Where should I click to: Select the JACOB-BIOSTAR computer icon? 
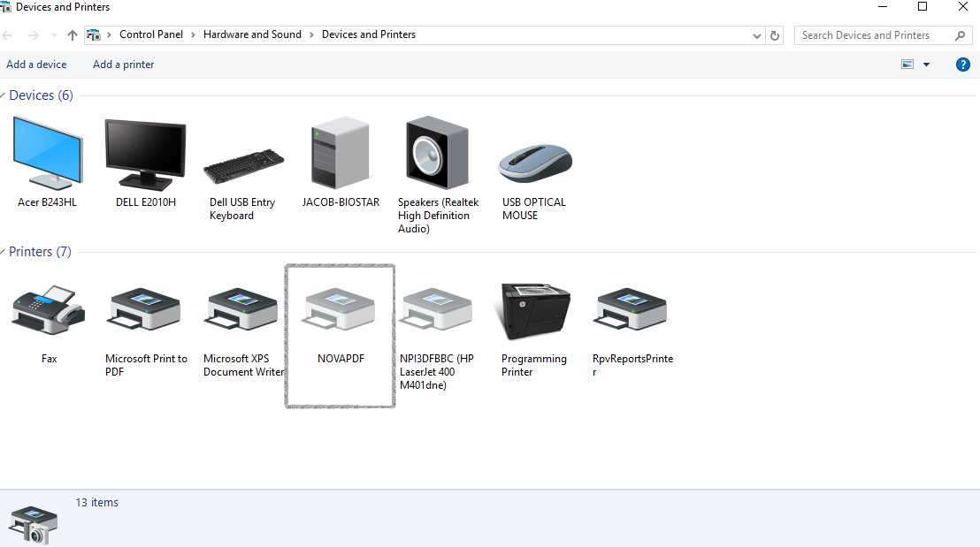341,156
